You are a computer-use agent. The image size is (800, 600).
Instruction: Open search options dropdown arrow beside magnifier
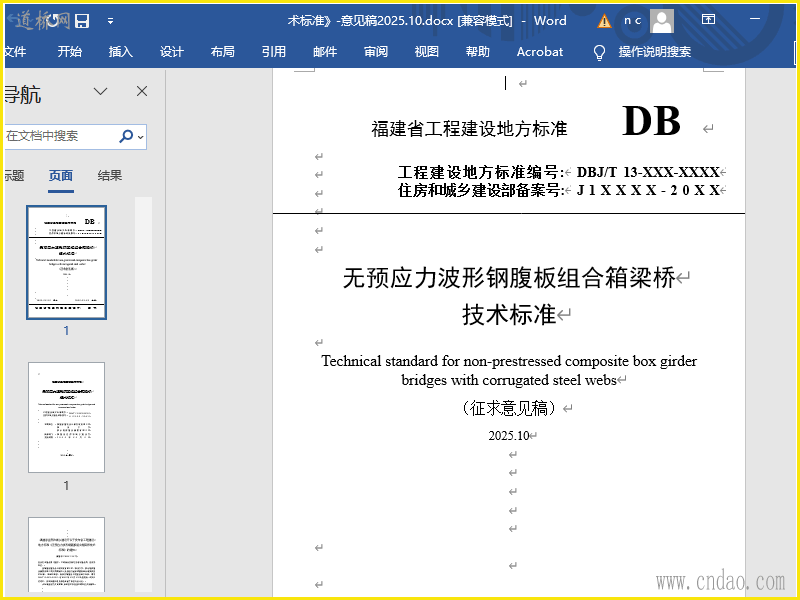(x=141, y=137)
